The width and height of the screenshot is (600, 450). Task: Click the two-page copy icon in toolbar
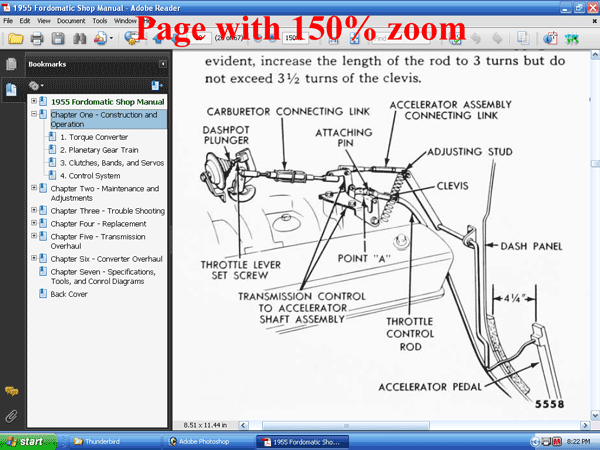pyautogui.click(x=523, y=38)
